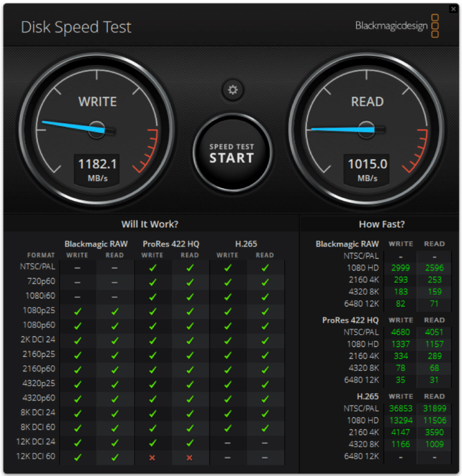This screenshot has width=462, height=476.
Task: Click the checkmark for NTSC/PAL H.265 read
Action: point(265,268)
